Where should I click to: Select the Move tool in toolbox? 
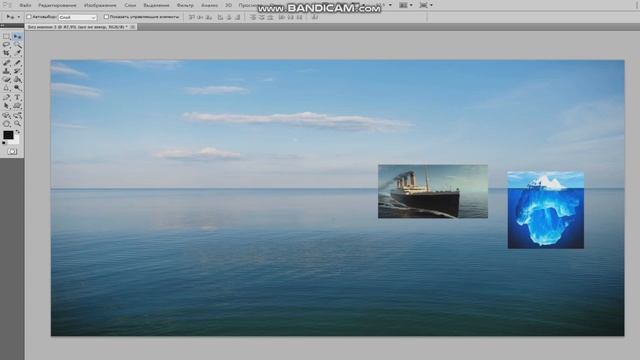point(17,37)
